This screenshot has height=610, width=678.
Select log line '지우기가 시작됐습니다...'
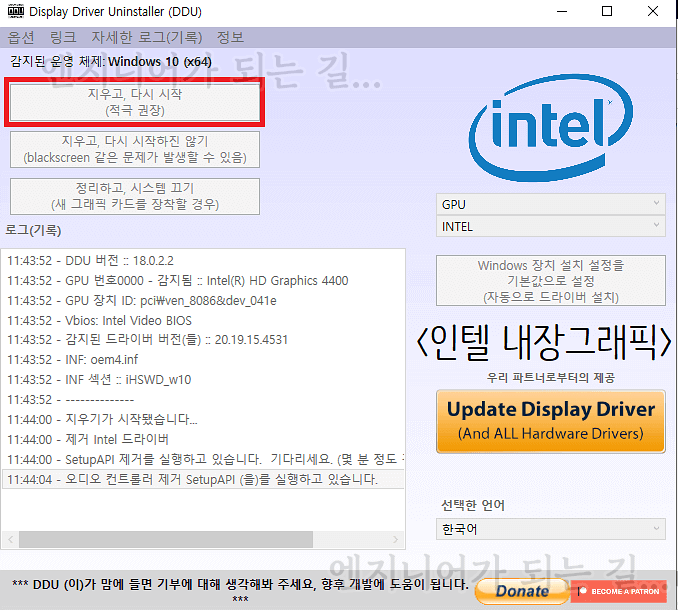(203, 419)
